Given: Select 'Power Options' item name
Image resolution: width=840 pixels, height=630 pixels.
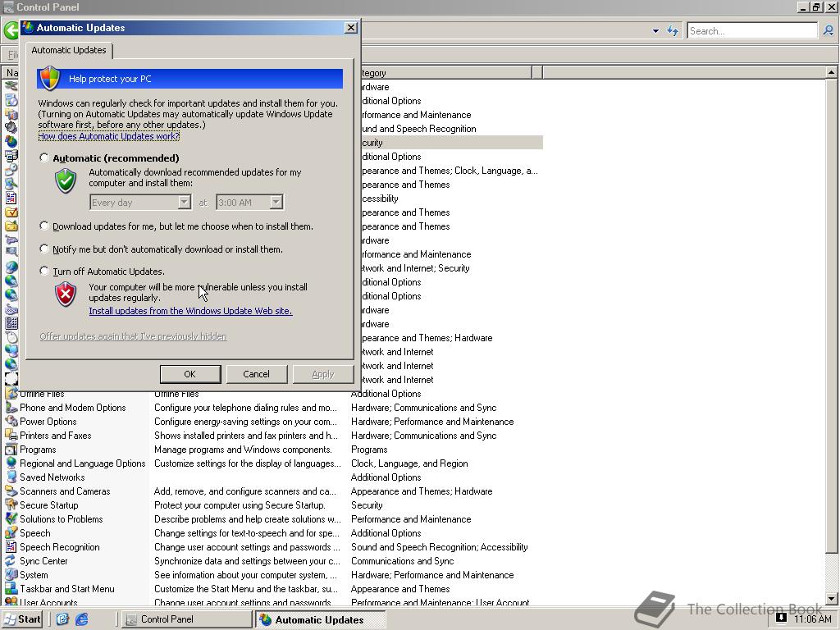Looking at the screenshot, I should pos(48,422).
